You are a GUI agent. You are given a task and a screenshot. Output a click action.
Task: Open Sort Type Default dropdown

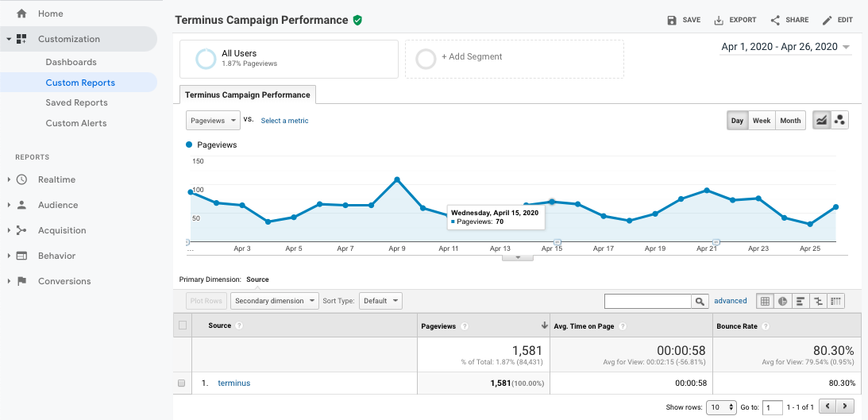pyautogui.click(x=381, y=301)
